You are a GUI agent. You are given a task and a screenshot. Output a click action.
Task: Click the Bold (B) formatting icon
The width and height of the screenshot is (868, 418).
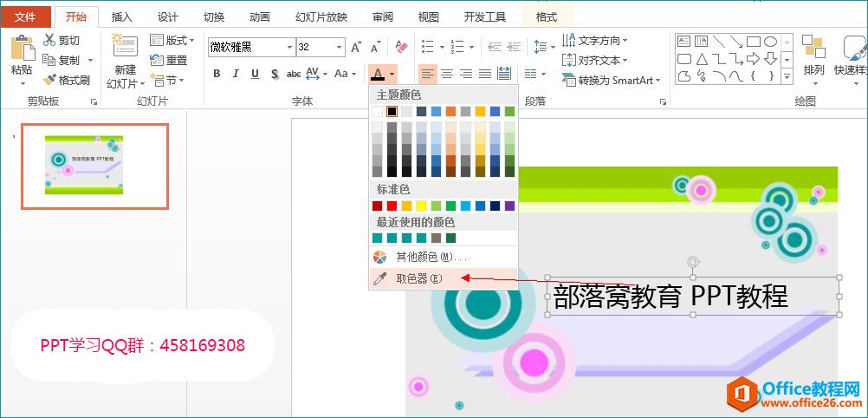[217, 74]
